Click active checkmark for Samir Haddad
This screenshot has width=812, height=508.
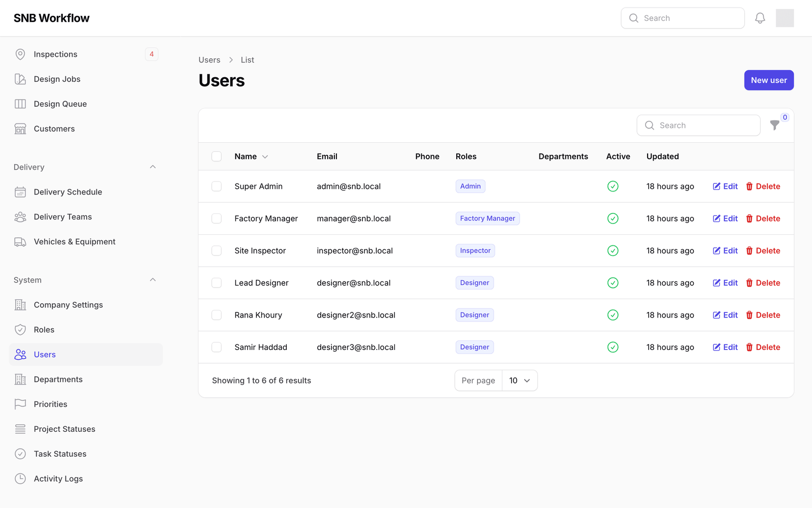(613, 347)
